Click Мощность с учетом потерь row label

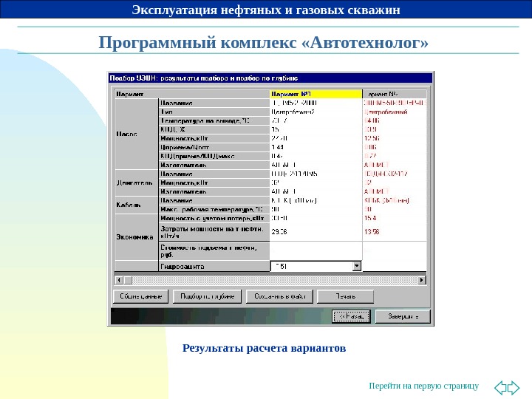pyautogui.click(x=214, y=218)
